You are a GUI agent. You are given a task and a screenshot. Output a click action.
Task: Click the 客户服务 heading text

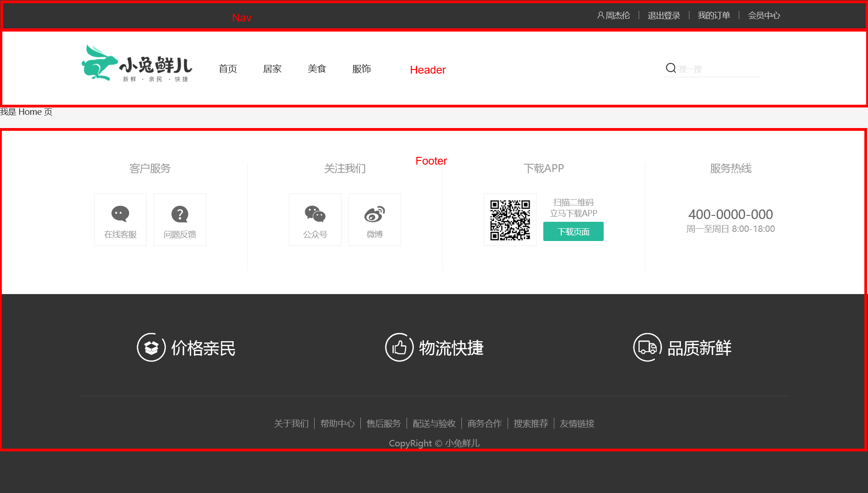click(x=150, y=168)
